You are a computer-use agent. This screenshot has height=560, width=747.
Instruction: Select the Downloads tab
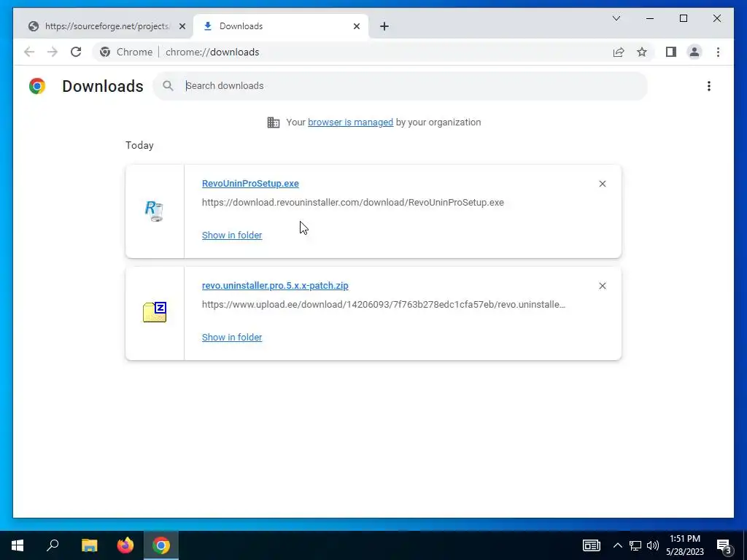coord(281,26)
